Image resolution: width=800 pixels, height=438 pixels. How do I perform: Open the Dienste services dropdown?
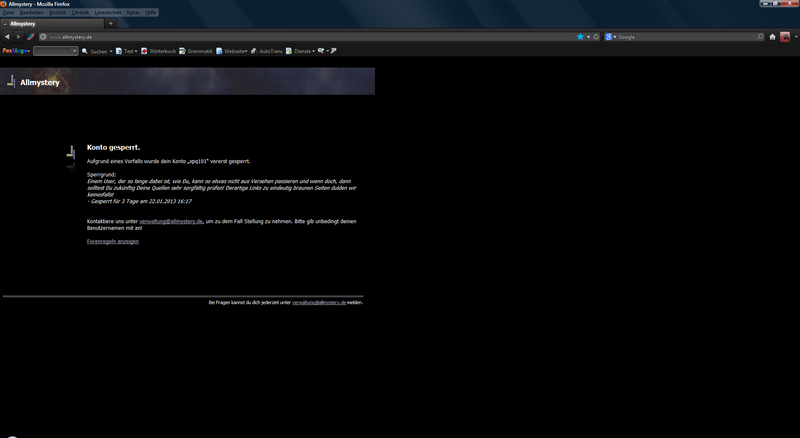point(301,51)
